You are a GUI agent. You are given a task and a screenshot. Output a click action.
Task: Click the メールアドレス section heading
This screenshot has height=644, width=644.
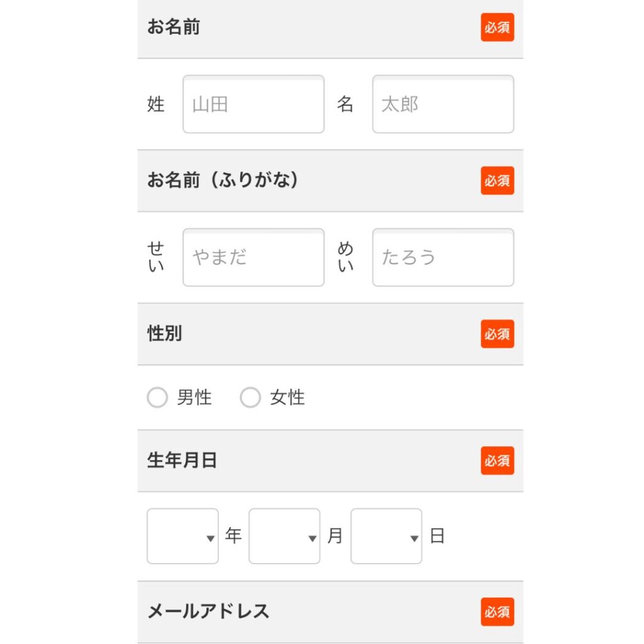tap(208, 612)
